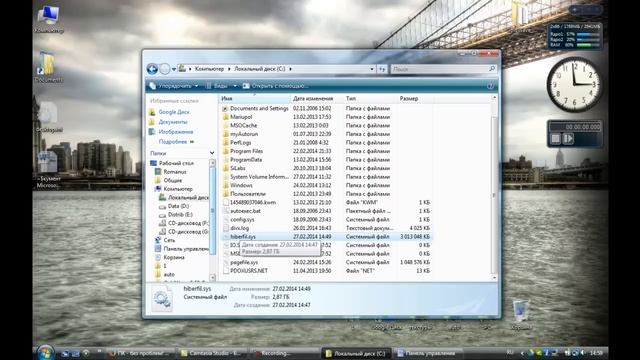Viewport: 640px width, 360px height.
Task: Select Компьютер in folder tree
Action: (178, 189)
